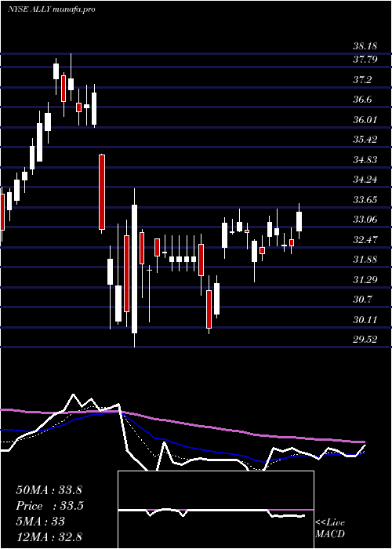Viewport: 392px width, 549px height.
Task: Click the 34.24 price label
Action: [365, 180]
